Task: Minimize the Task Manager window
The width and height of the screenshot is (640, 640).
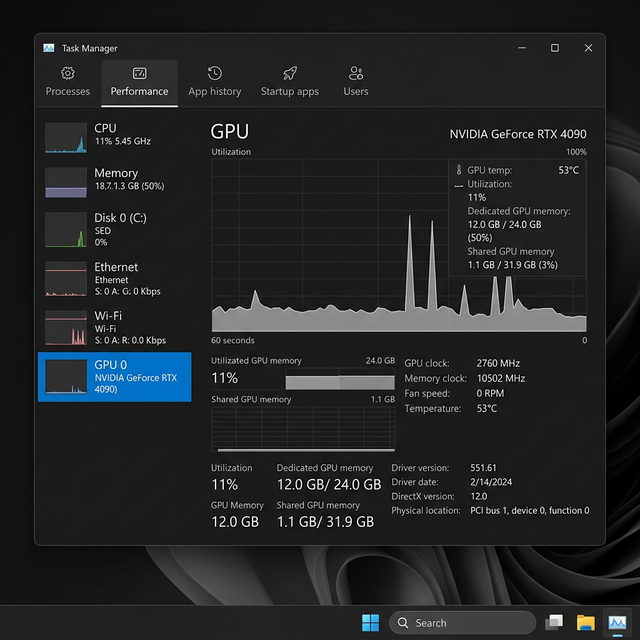Action: pos(522,48)
